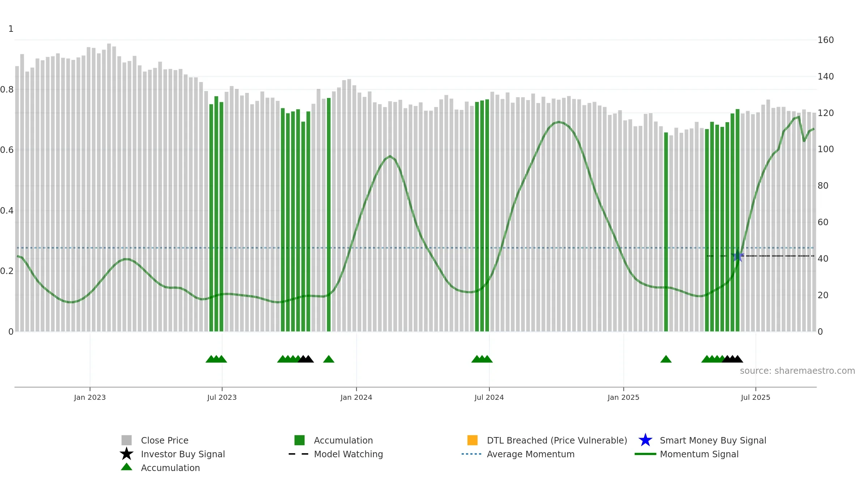Image resolution: width=868 pixels, height=488 pixels.
Task: Click the sharemaestro.com source text
Action: tap(797, 371)
